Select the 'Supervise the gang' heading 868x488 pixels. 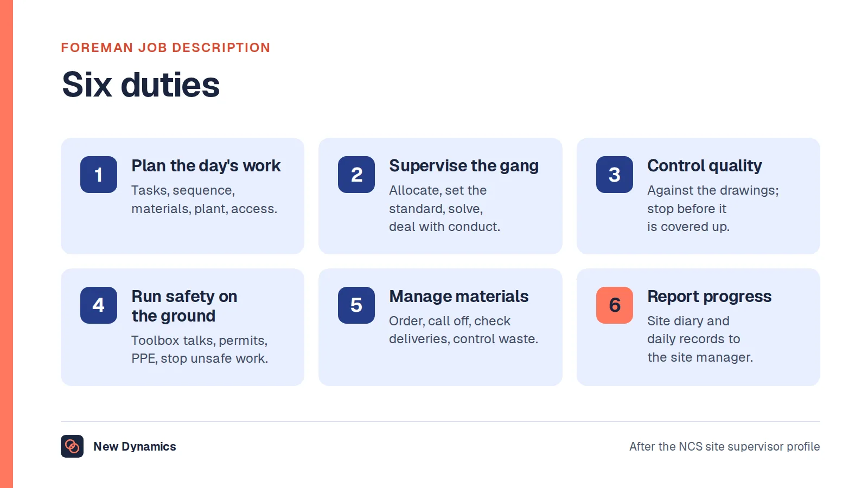tap(464, 166)
